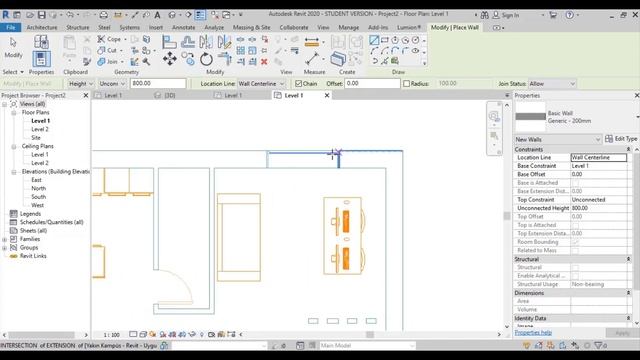Select Mirror - Pick Axis tool
Image resolution: width=640 pixels, height=360 pixels.
pyautogui.click(x=206, y=42)
